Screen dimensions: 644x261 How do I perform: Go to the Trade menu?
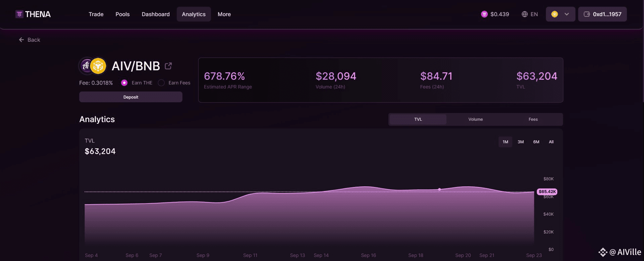tap(96, 14)
